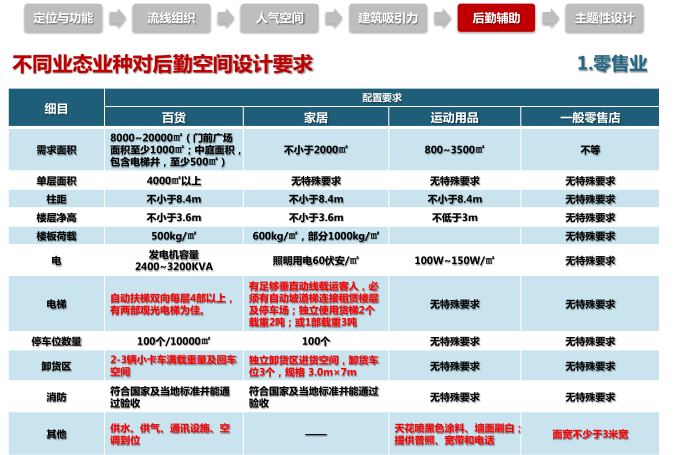Select the 百货 column header
This screenshot has width=676, height=455.
pos(174,117)
